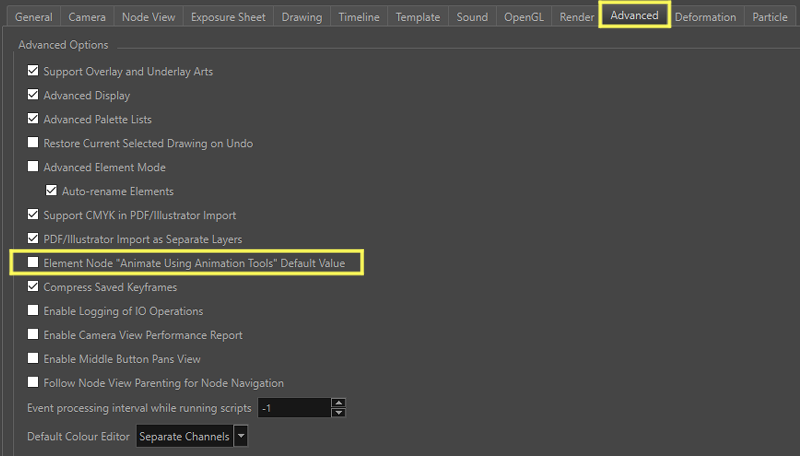The image size is (800, 456).
Task: Disable Support Overlay and Underlay Arts
Action: 34,72
